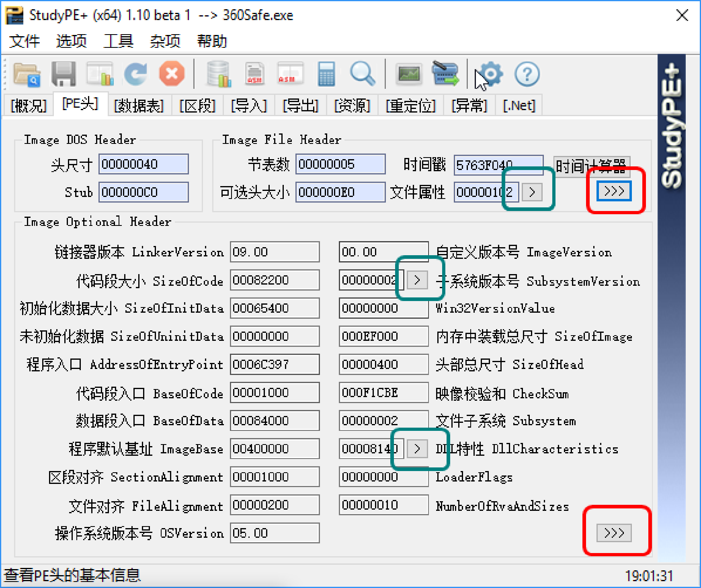Click the SizeOfImage field 000EF000
Image resolution: width=701 pixels, height=588 pixels.
point(384,336)
